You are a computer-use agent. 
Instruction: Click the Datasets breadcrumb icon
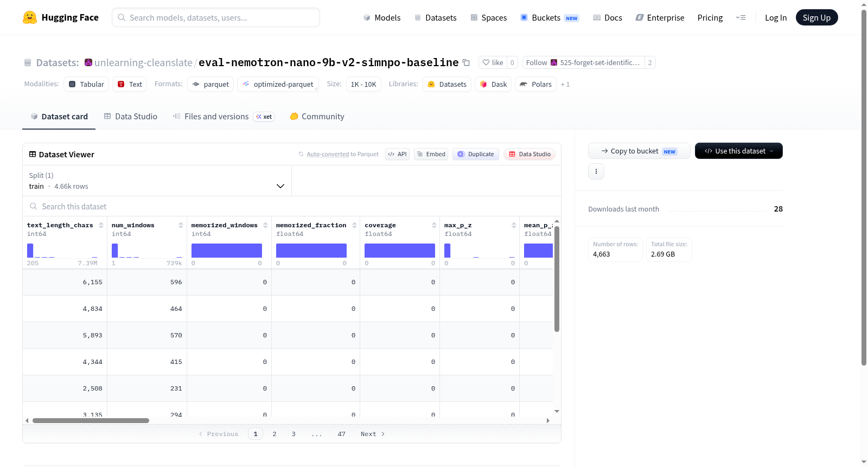point(28,62)
